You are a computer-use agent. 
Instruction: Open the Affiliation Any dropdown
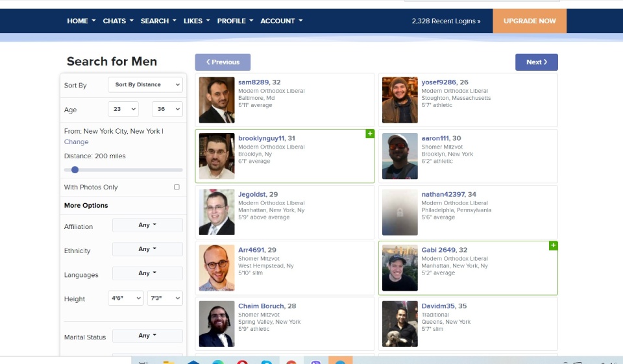pos(147,225)
